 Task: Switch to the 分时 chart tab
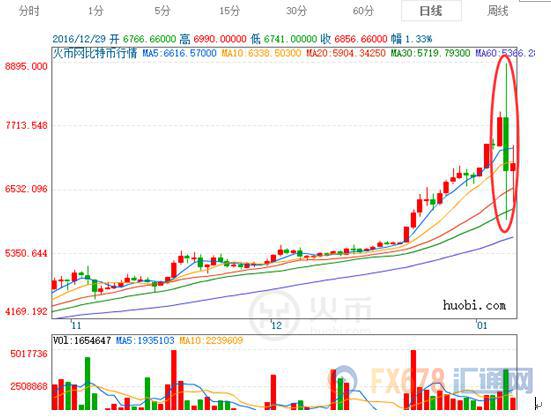(x=29, y=11)
